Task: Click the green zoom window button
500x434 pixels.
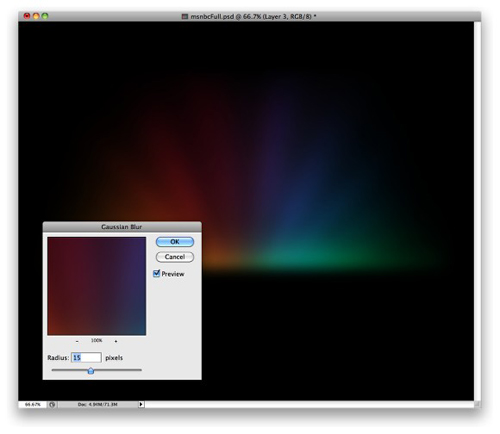Action: point(45,16)
